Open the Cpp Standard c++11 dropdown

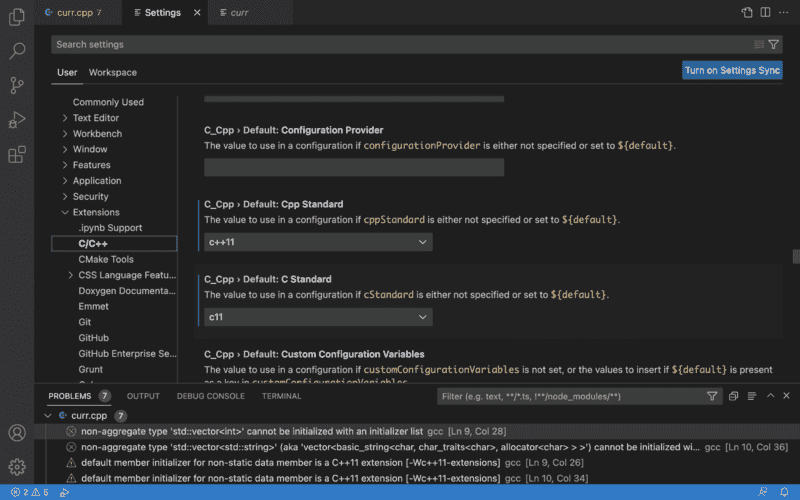pyautogui.click(x=318, y=242)
